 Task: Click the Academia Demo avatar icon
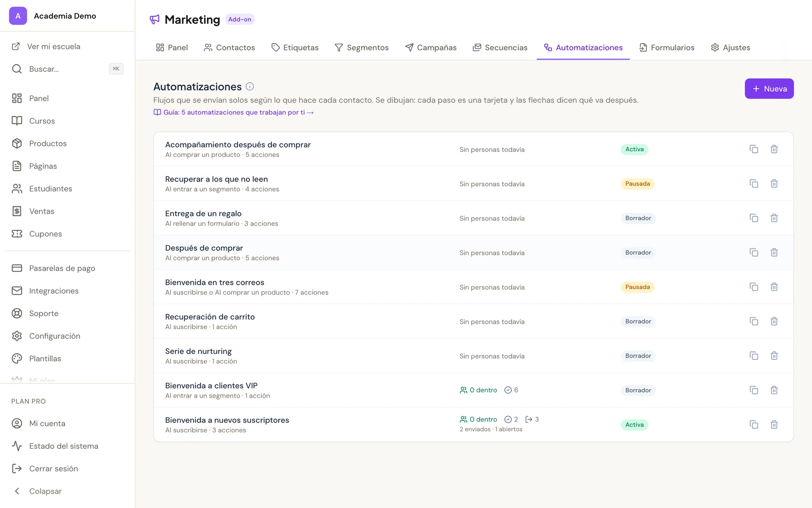click(18, 16)
